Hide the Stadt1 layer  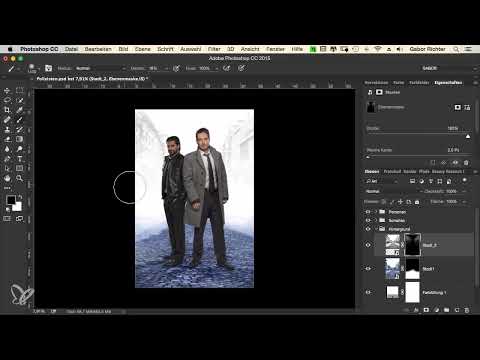click(x=368, y=269)
